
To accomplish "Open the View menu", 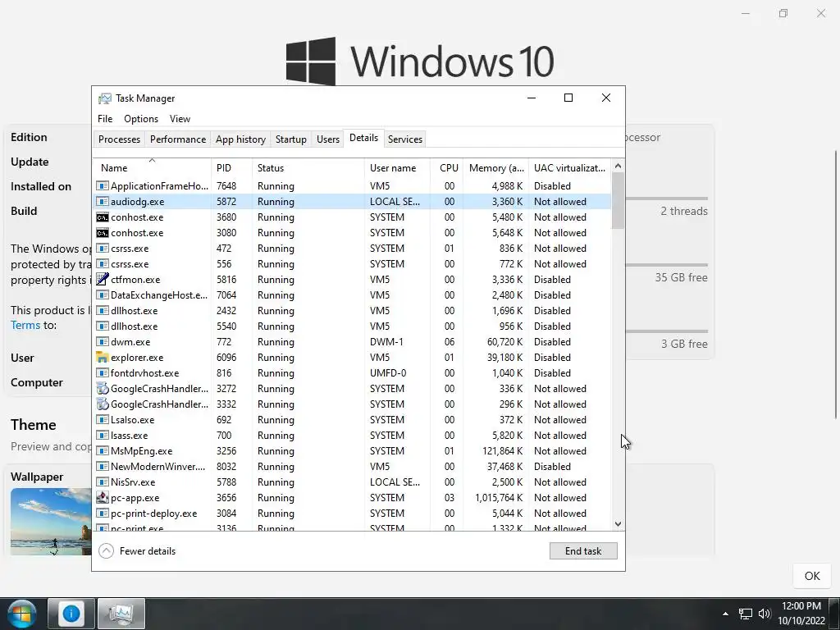I will [x=180, y=119].
